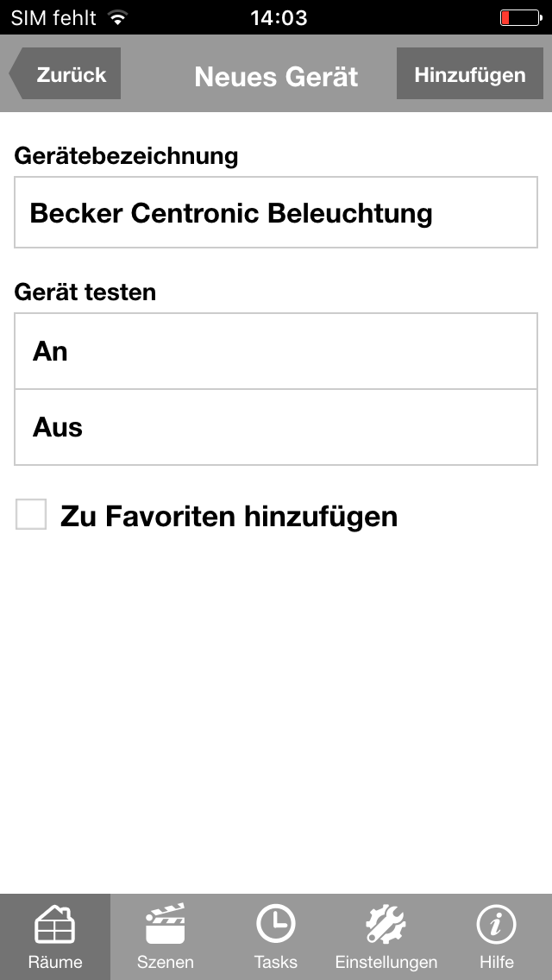Switch to Szenen clapperboard icon
Screen dimensions: 552x980
click(x=165, y=927)
